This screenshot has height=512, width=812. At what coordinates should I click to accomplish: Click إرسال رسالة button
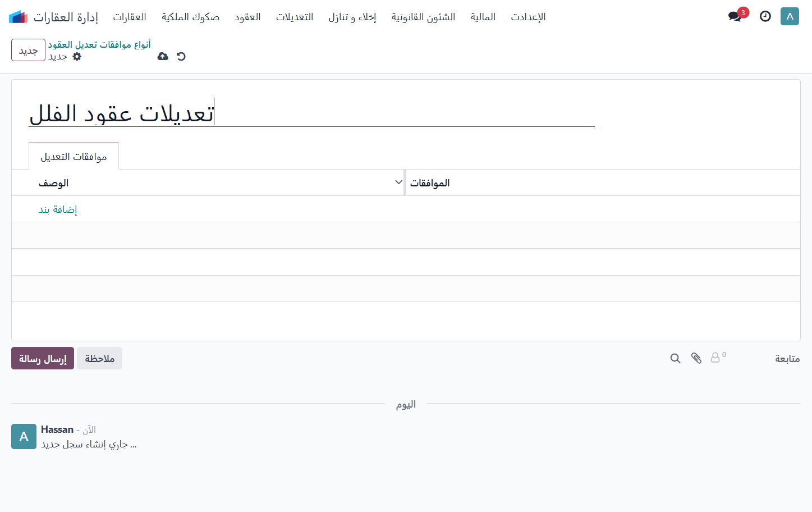[43, 358]
